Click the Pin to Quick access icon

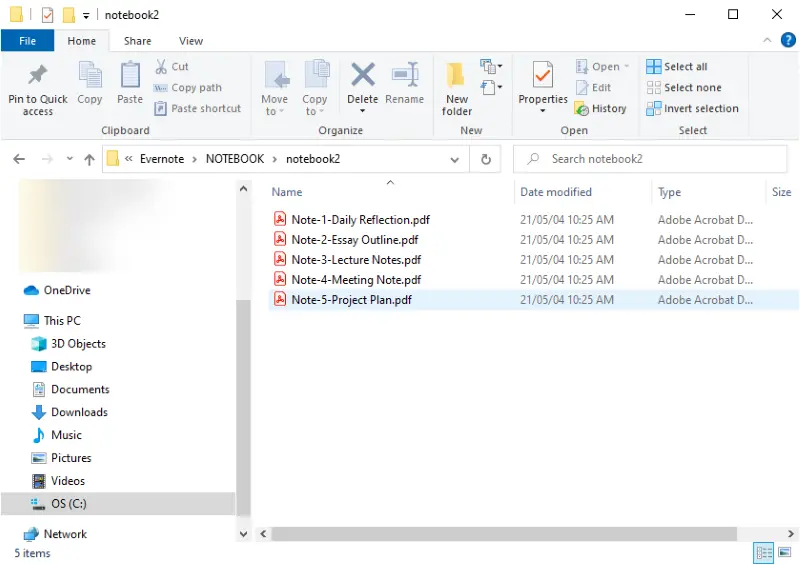[37, 77]
